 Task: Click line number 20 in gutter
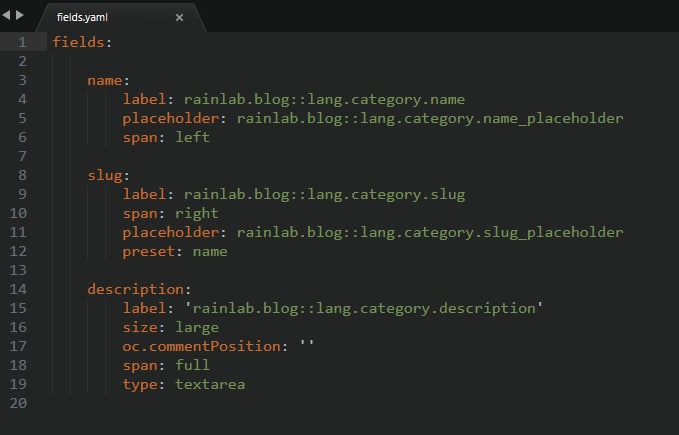pyautogui.click(x=18, y=403)
